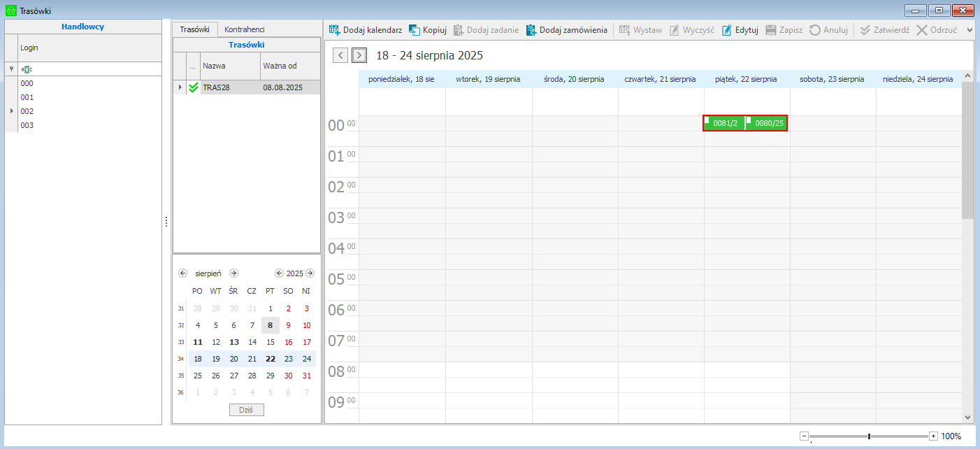Click zoom in plus icon
980x449 pixels.
coord(933,436)
